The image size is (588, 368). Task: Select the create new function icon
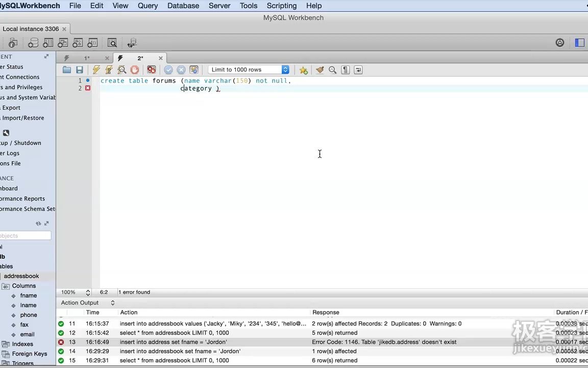(x=92, y=43)
